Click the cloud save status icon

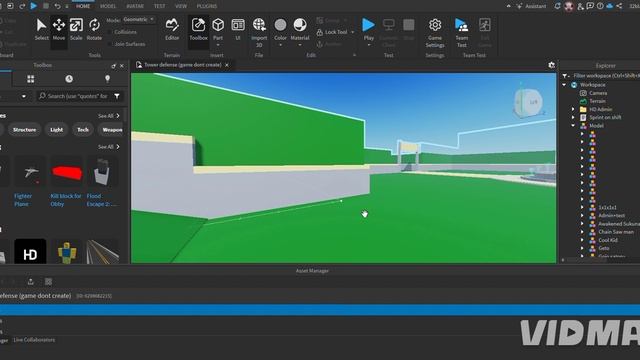(x=610, y=6)
